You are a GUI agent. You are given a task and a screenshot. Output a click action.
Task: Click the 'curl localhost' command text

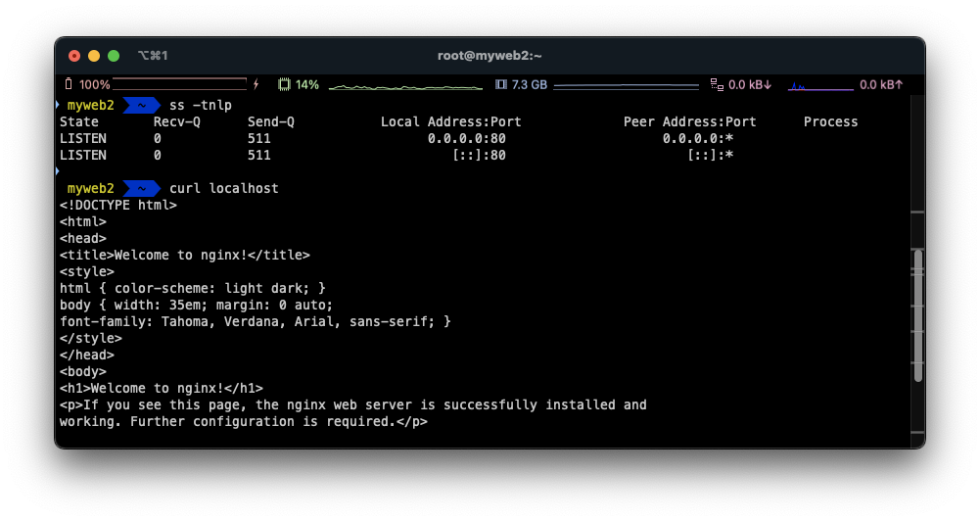224,188
